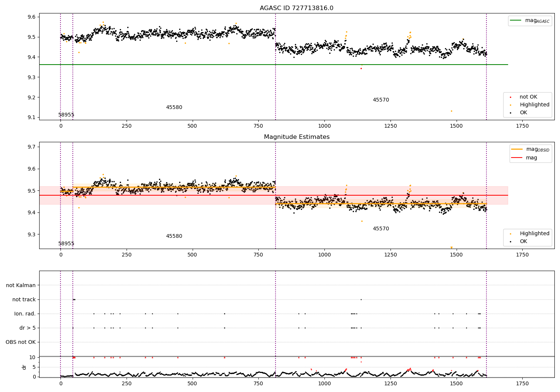560x392 pixels.
Task: Click orange downward triangle marker in middle plot
Action: click(x=451, y=248)
